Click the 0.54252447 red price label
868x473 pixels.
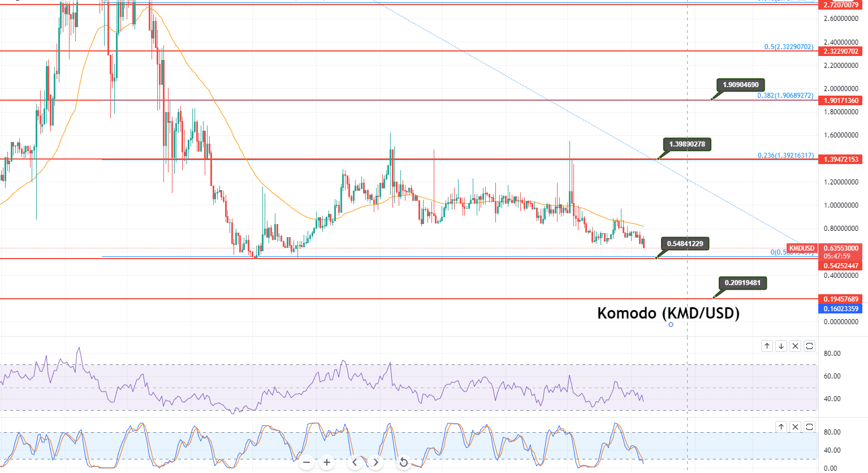[841, 266]
